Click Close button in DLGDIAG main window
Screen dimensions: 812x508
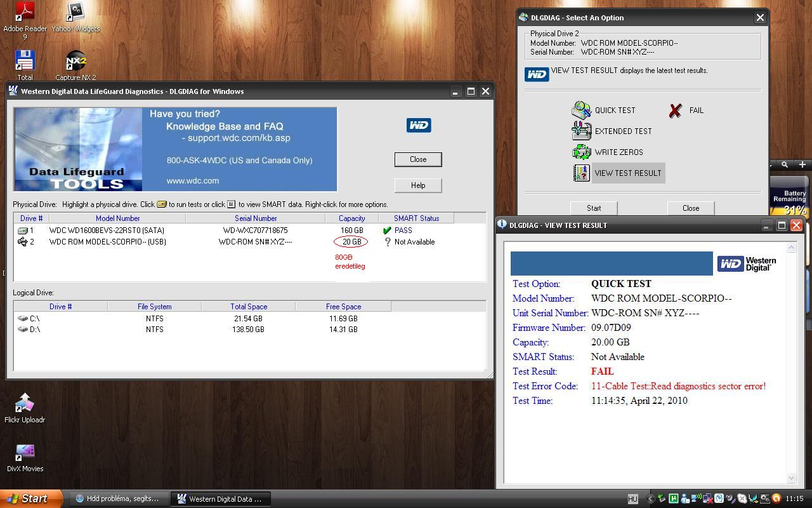tap(418, 159)
